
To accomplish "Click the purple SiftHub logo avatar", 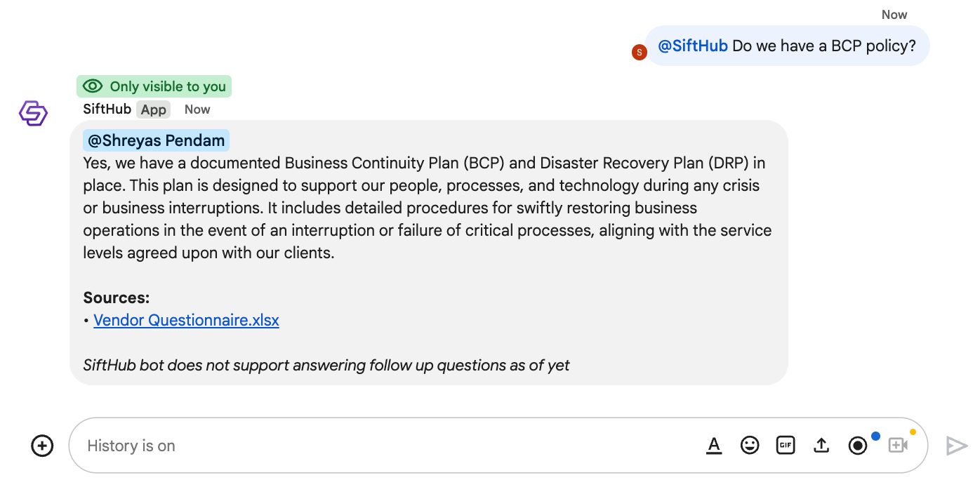I will pyautogui.click(x=33, y=113).
